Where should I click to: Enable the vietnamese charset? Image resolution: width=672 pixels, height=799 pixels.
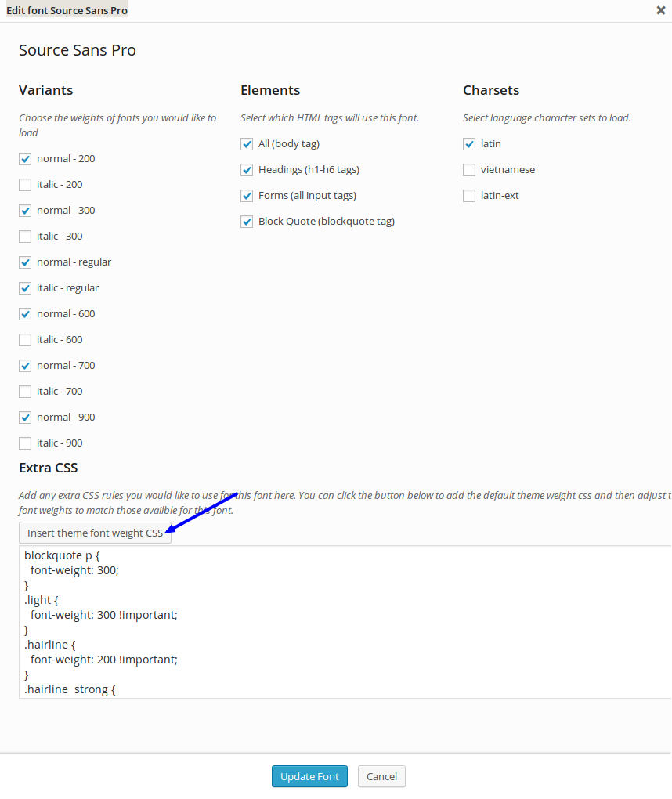click(x=469, y=170)
